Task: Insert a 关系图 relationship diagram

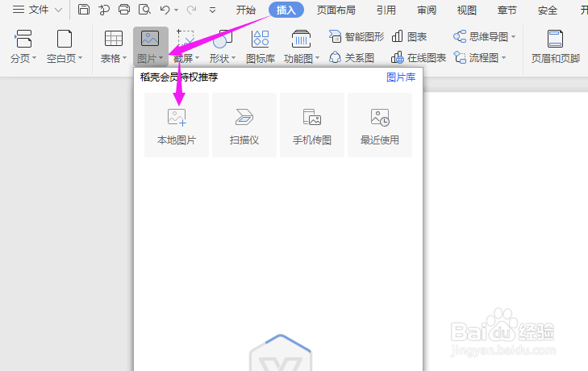Action: [352, 58]
